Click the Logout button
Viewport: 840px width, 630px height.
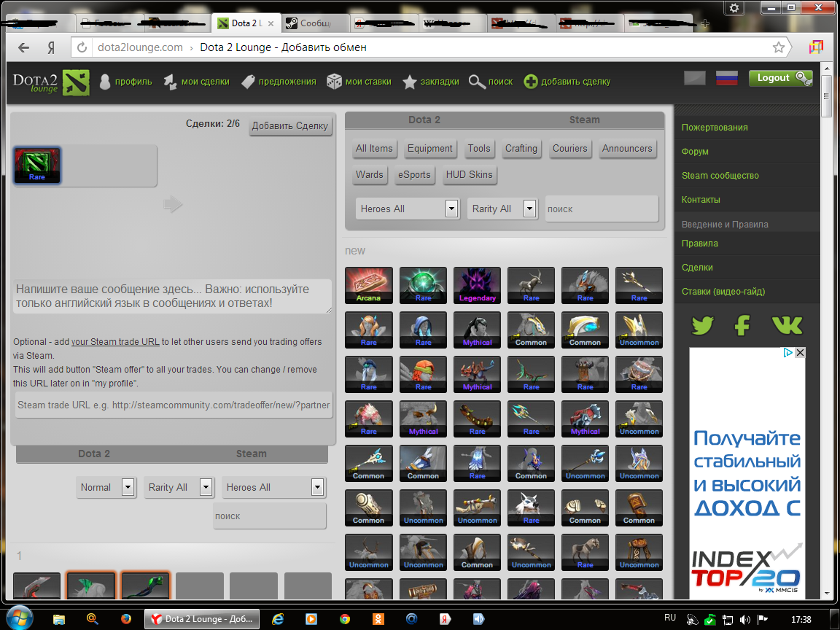780,78
